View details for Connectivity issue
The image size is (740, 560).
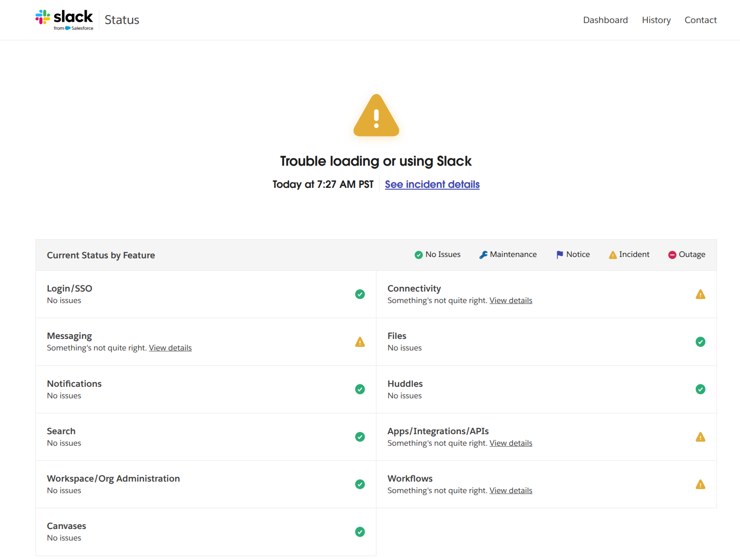510,300
